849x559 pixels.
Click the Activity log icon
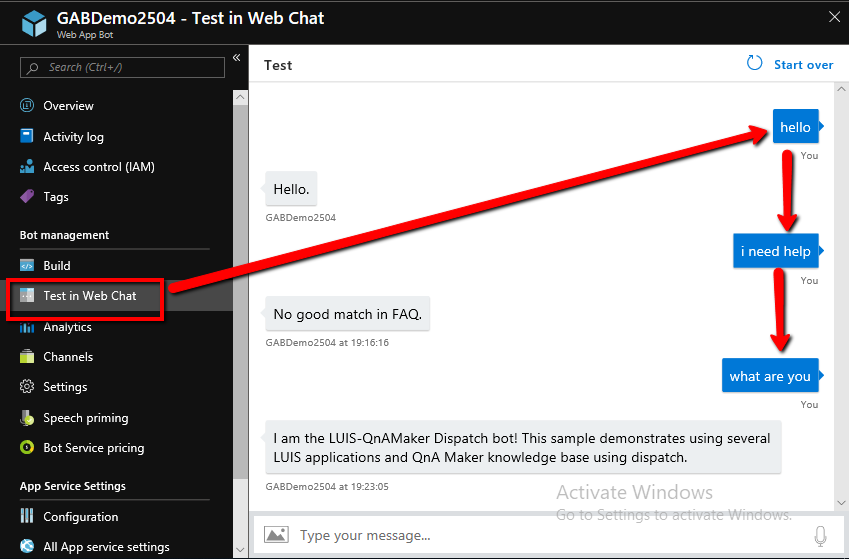click(x=27, y=136)
